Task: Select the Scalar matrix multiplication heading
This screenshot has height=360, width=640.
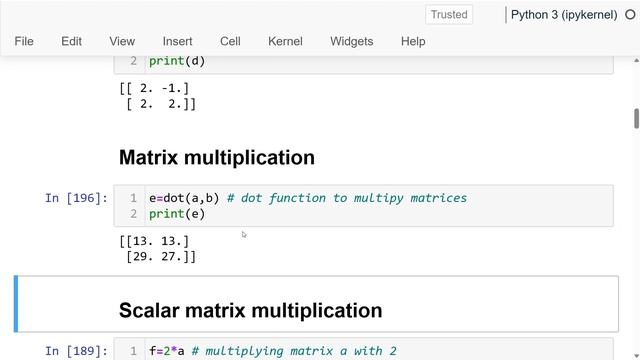Action: [251, 311]
